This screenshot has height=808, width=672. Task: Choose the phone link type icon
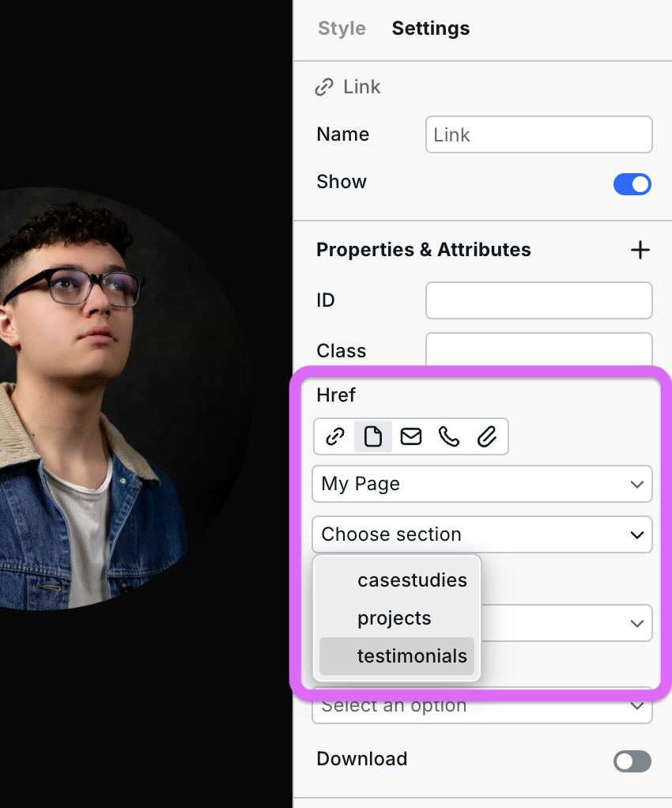[x=449, y=436]
